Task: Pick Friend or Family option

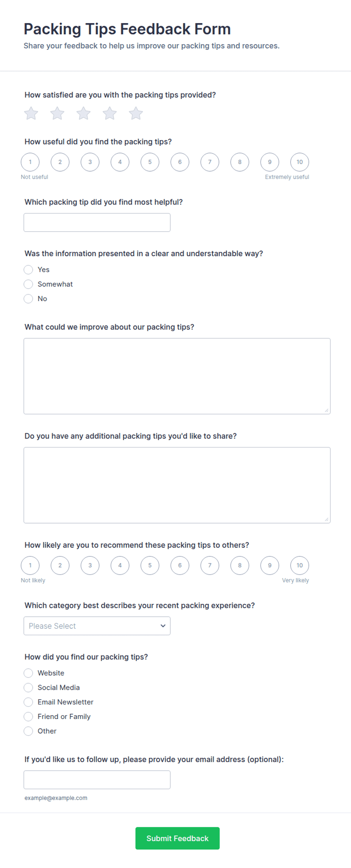Action: tap(28, 716)
